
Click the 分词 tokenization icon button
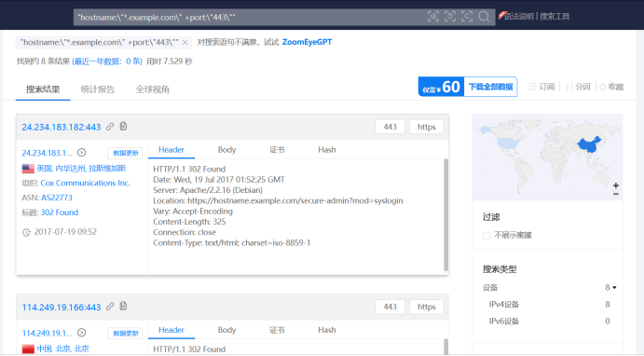click(578, 87)
